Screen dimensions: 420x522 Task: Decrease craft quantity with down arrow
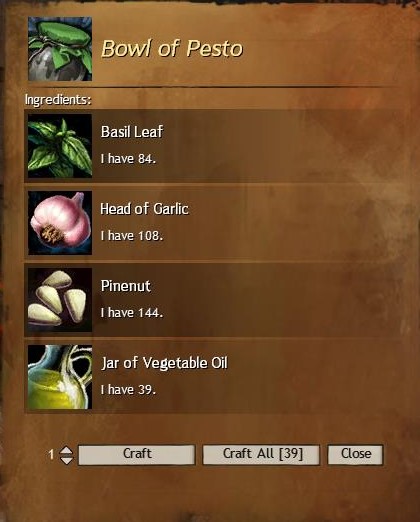pos(66,460)
